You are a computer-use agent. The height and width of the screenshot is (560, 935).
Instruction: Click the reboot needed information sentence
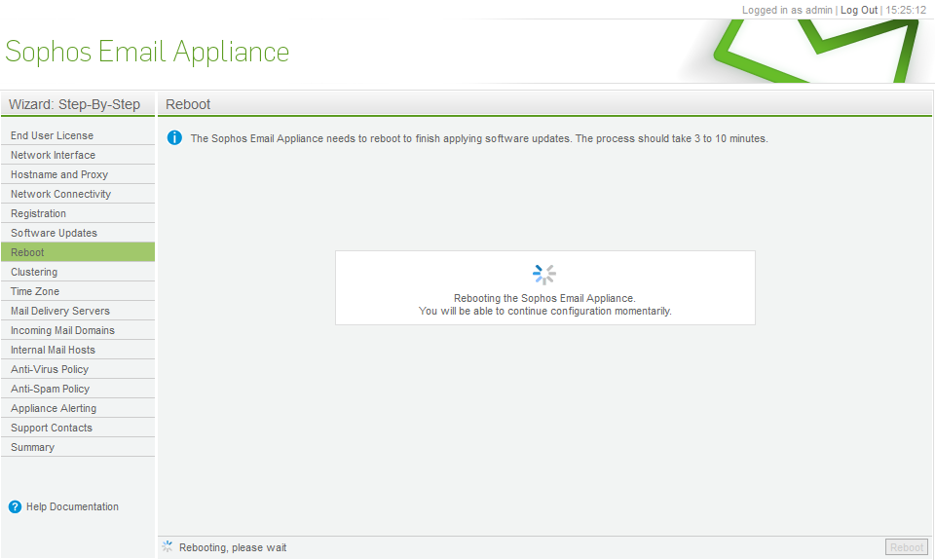[479, 138]
